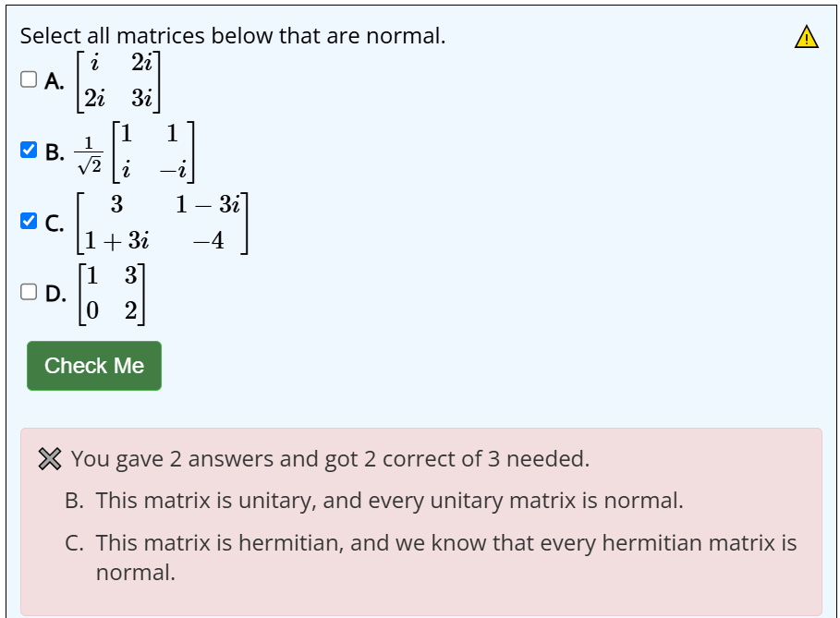Check the checkbox for option A
840x618 pixels.
click(29, 79)
